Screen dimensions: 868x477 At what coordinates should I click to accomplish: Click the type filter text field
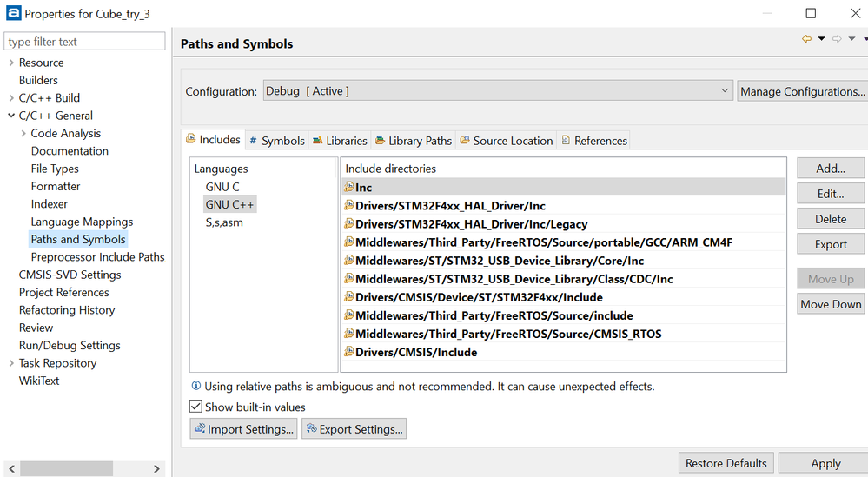[x=84, y=42]
